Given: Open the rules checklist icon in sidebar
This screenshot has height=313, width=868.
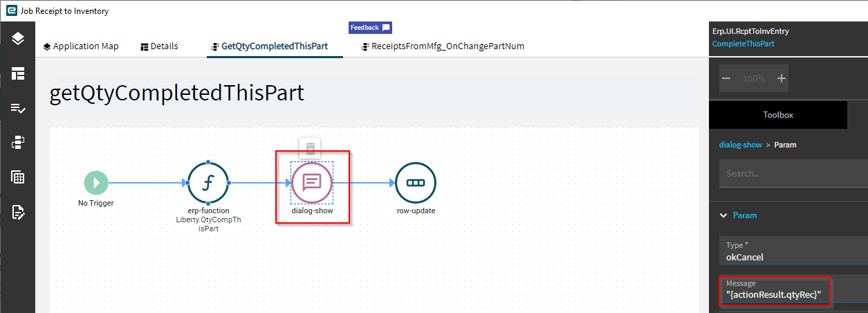Looking at the screenshot, I should coord(18,108).
